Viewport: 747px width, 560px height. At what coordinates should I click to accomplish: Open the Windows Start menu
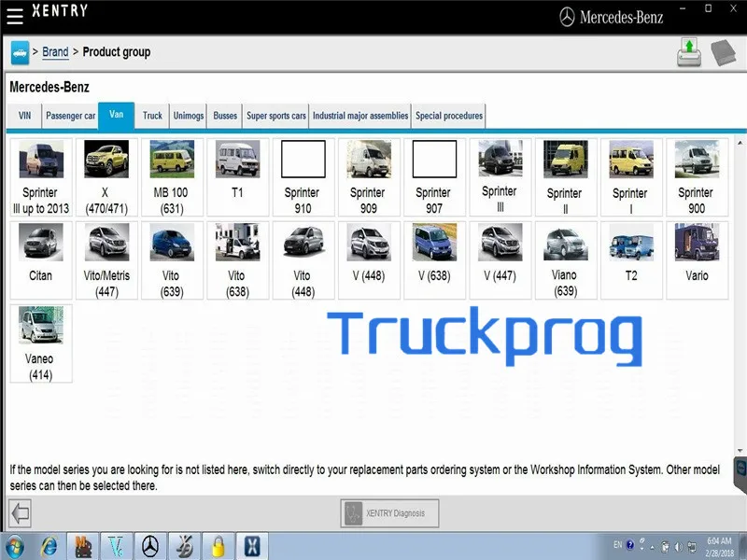(x=14, y=547)
